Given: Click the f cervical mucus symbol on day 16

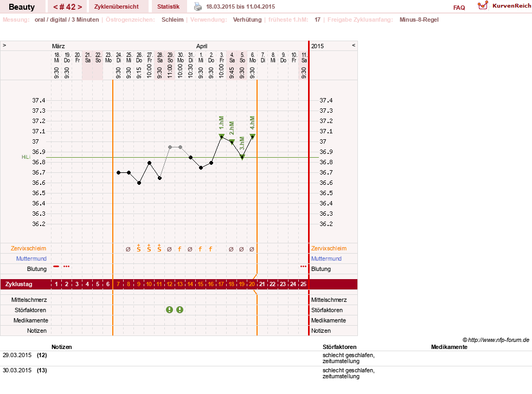Looking at the screenshot, I should click(x=211, y=249).
